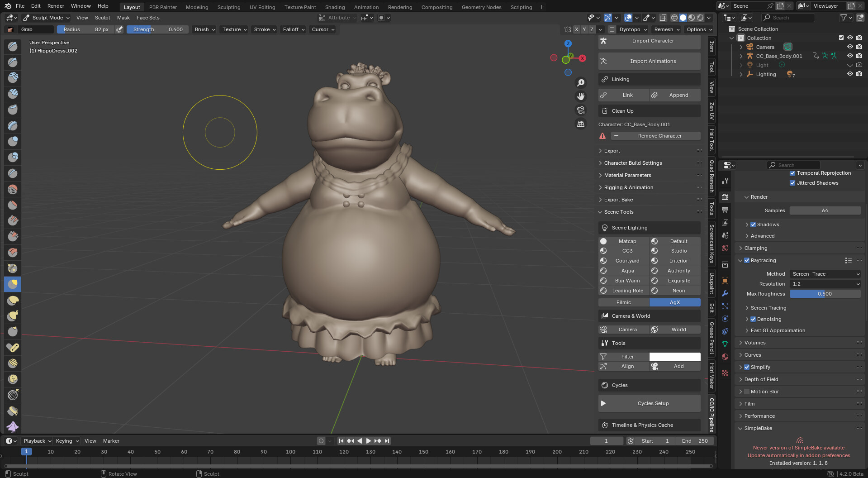Viewport: 868px width, 478px height.
Task: Open the Raytracing Method Screen-Trace dropdown
Action: [825, 274]
